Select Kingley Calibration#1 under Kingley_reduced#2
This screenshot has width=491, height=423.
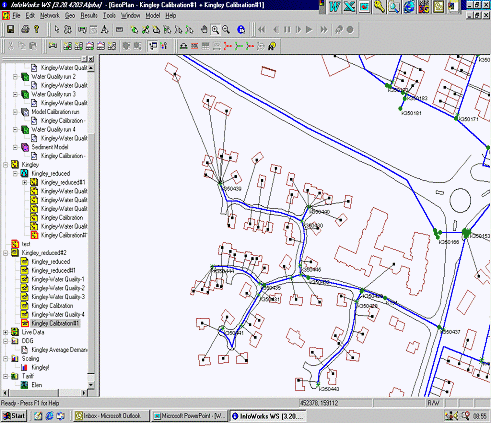coord(55,323)
